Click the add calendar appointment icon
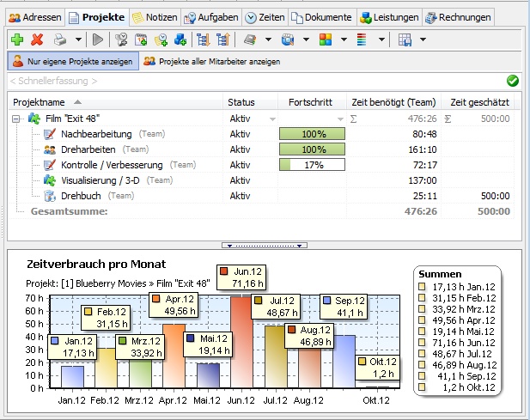The image size is (530, 420). pyautogui.click(x=141, y=40)
